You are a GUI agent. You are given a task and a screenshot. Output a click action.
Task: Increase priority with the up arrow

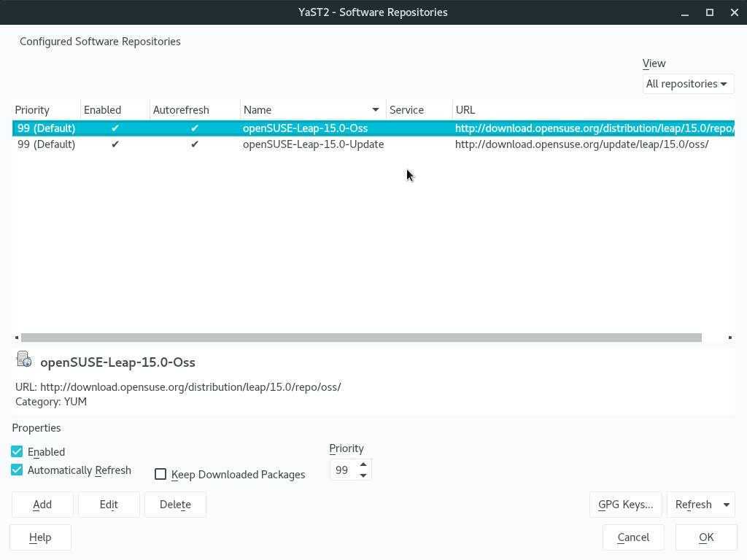(363, 464)
